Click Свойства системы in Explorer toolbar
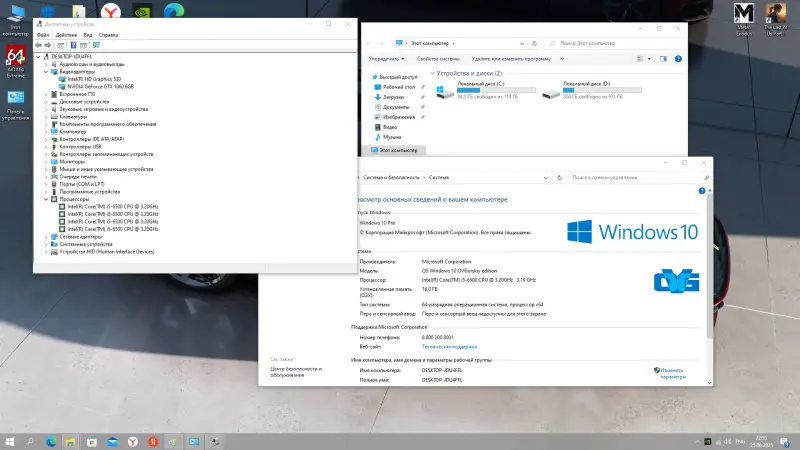 coord(438,59)
